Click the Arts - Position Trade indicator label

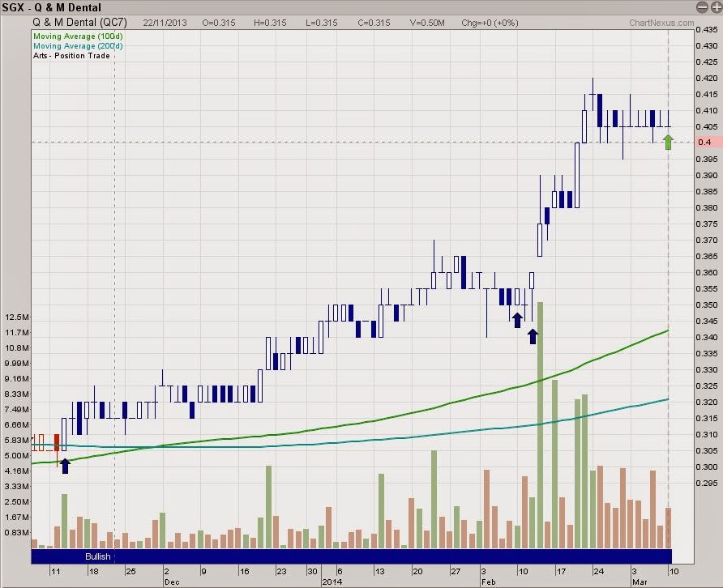pyautogui.click(x=71, y=56)
